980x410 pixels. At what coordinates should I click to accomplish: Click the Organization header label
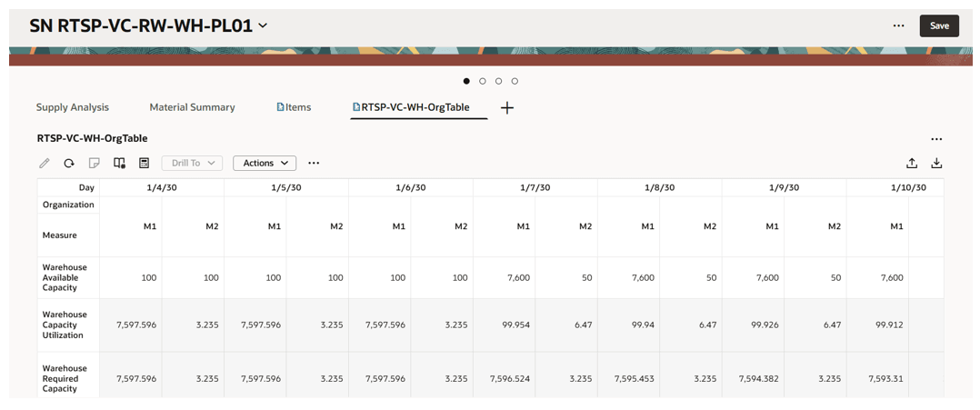[68, 205]
